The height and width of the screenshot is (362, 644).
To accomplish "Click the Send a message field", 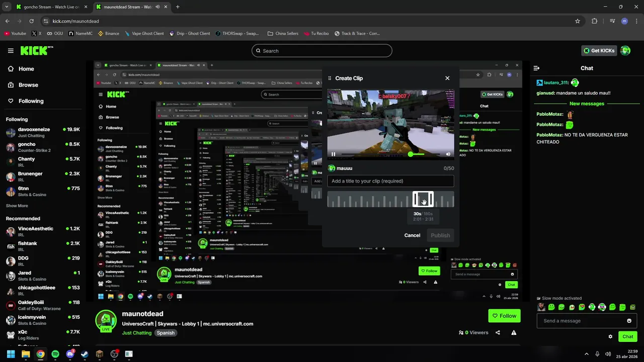I will pyautogui.click(x=587, y=321).
